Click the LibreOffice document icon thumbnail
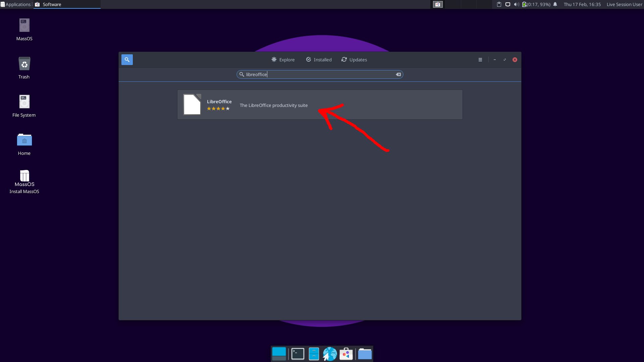This screenshot has width=644, height=362. point(192,105)
